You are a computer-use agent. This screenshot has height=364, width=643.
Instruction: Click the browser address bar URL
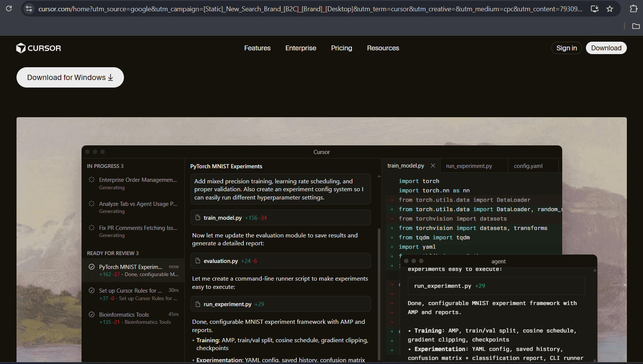tap(310, 9)
